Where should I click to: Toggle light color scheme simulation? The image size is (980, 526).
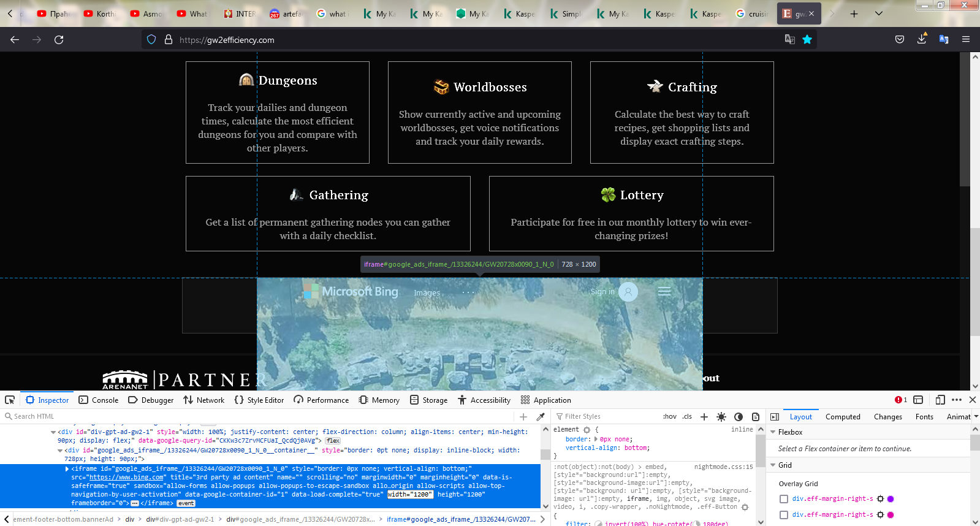tap(721, 417)
